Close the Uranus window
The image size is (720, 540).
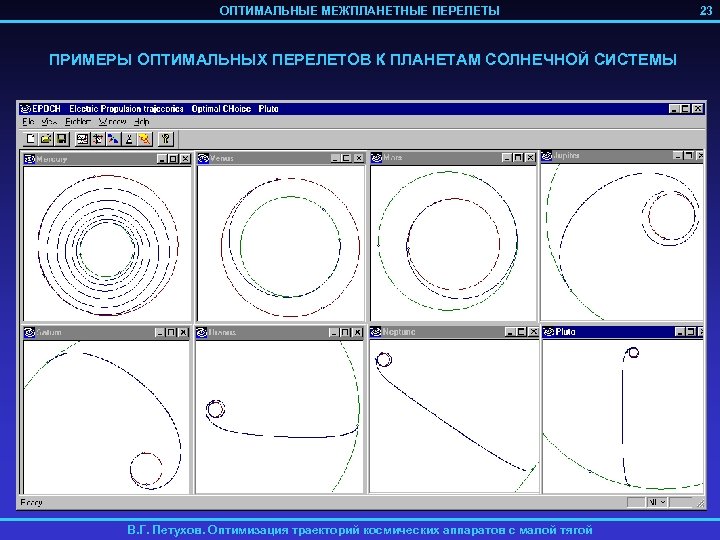coord(357,332)
